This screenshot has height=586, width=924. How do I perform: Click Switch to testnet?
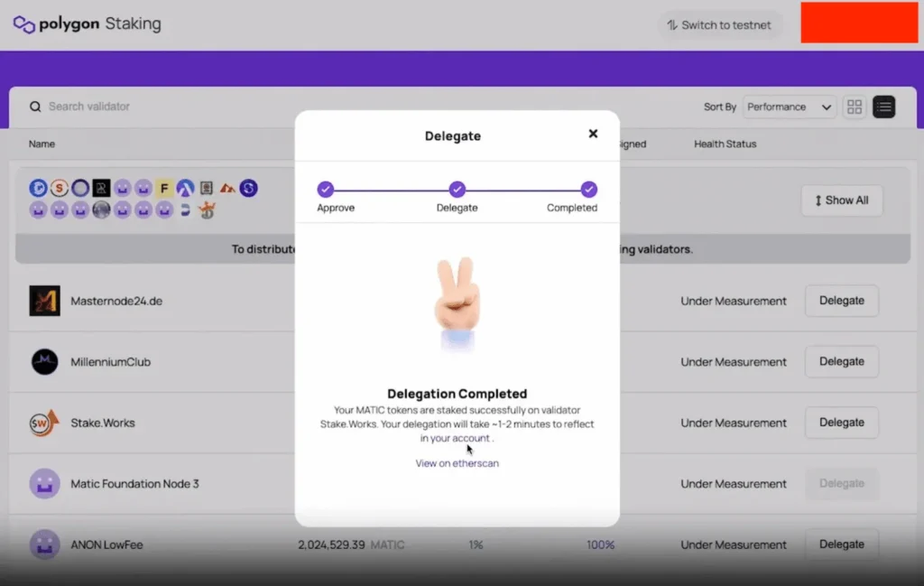click(720, 25)
